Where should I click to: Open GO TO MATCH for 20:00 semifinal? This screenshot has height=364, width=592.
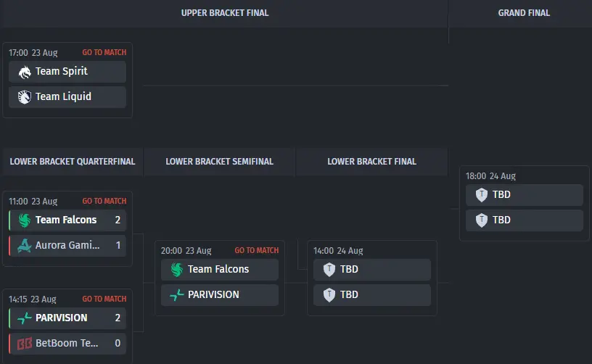(257, 250)
